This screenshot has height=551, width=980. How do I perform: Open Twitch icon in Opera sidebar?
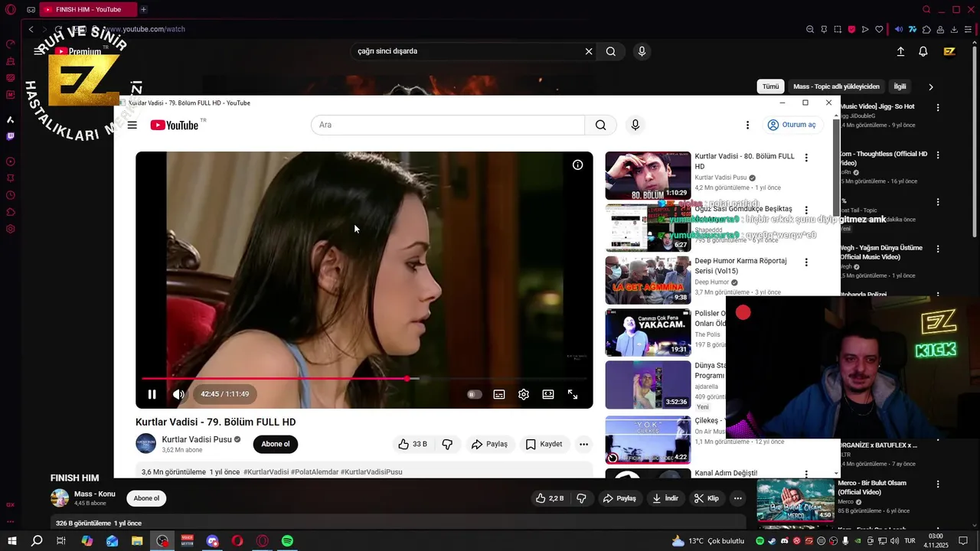coord(11,136)
